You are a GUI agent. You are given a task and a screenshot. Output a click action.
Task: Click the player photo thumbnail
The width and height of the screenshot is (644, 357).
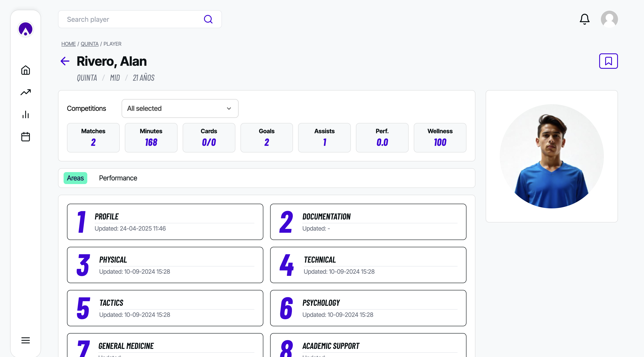[x=552, y=156]
